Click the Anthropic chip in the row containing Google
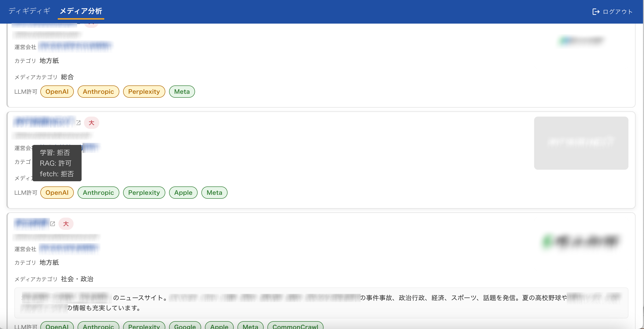Viewport: 644px width, 329px height. pos(98,325)
